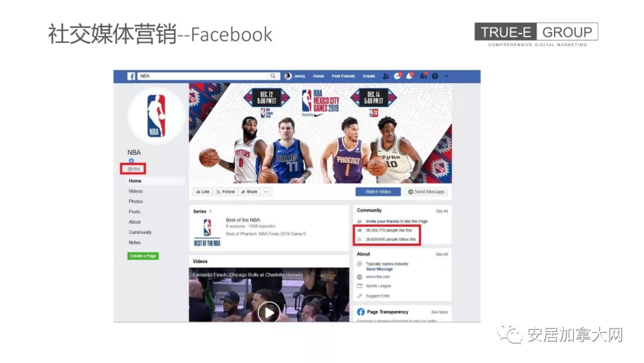Expand account dropdown arrow in top bar

(447, 76)
